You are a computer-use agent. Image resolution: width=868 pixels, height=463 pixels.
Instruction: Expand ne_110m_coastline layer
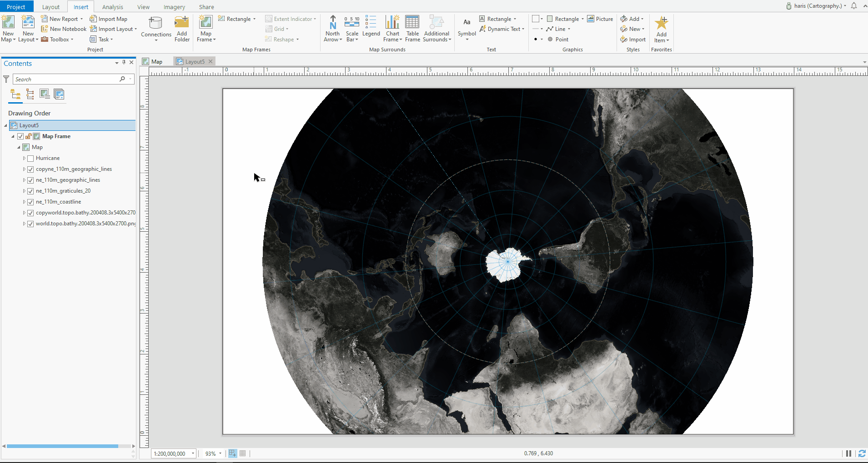[24, 202]
